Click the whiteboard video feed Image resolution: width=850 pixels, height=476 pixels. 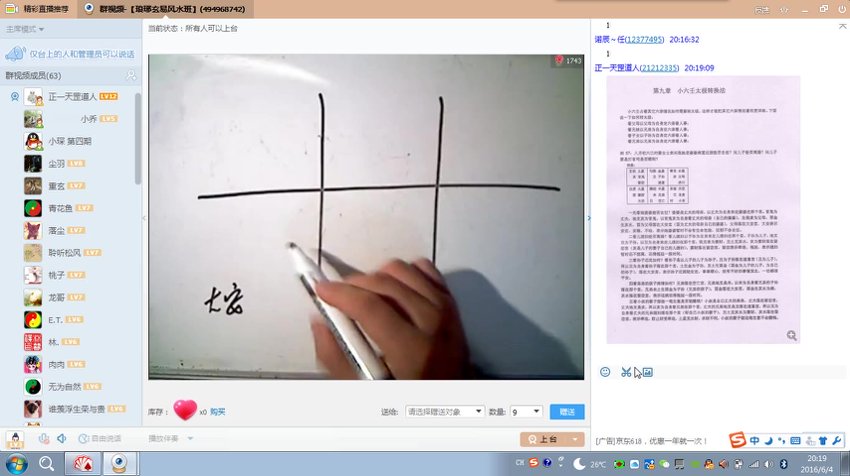366,217
